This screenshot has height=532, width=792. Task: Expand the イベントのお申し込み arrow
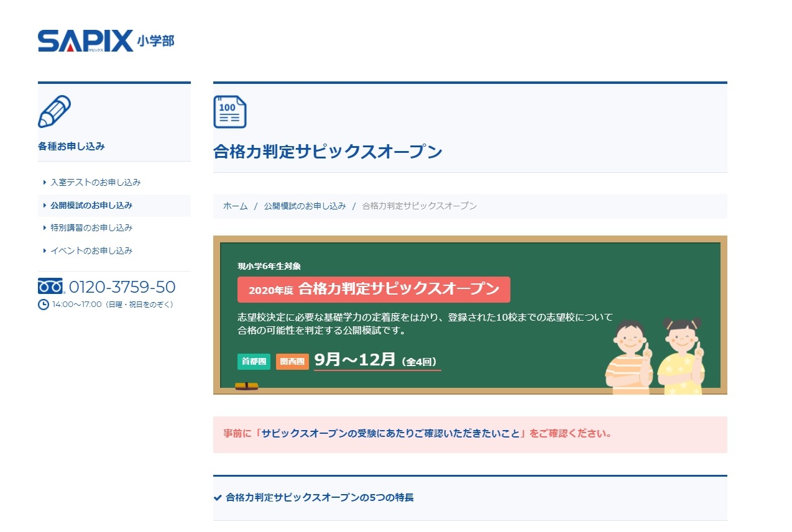click(x=44, y=250)
